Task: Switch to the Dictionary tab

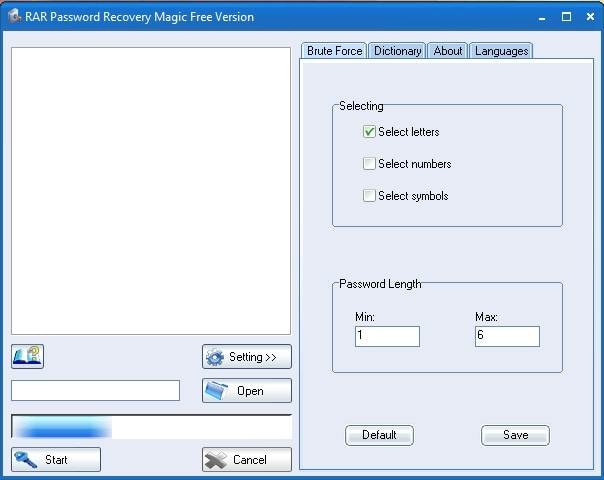Action: pos(397,51)
